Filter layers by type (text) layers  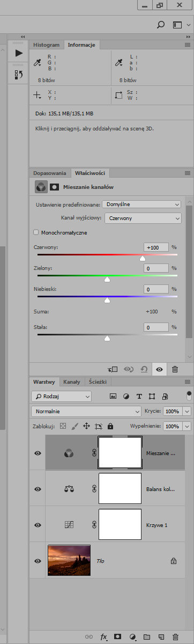(x=139, y=396)
